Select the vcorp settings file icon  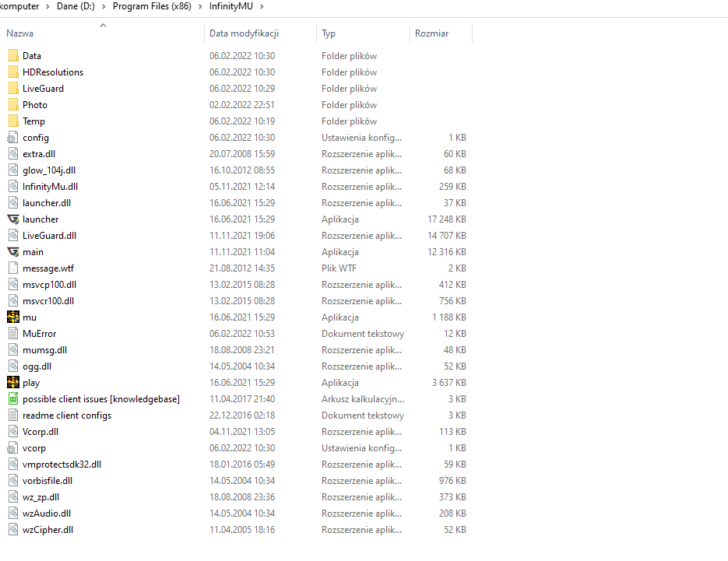13,447
